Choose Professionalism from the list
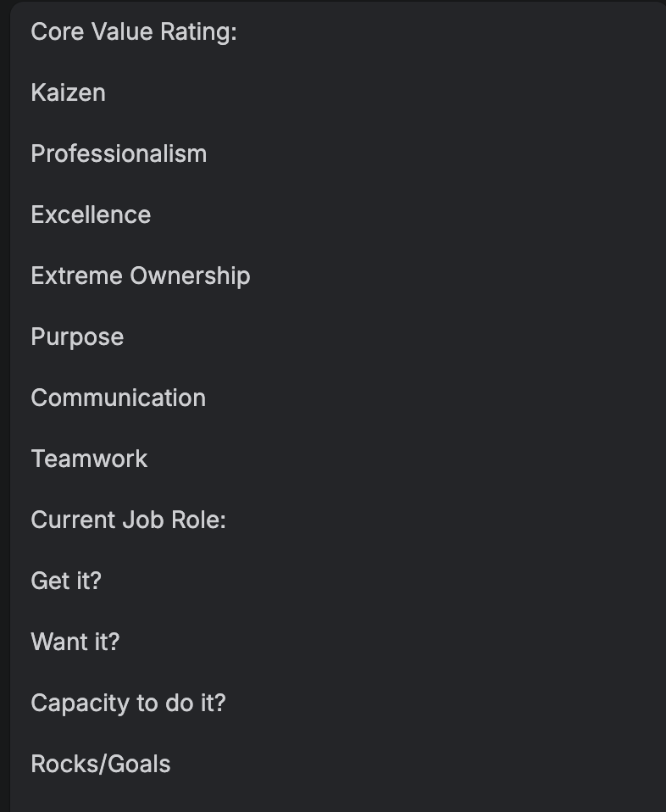Screen dimensions: 666x812 pyautogui.click(x=119, y=153)
